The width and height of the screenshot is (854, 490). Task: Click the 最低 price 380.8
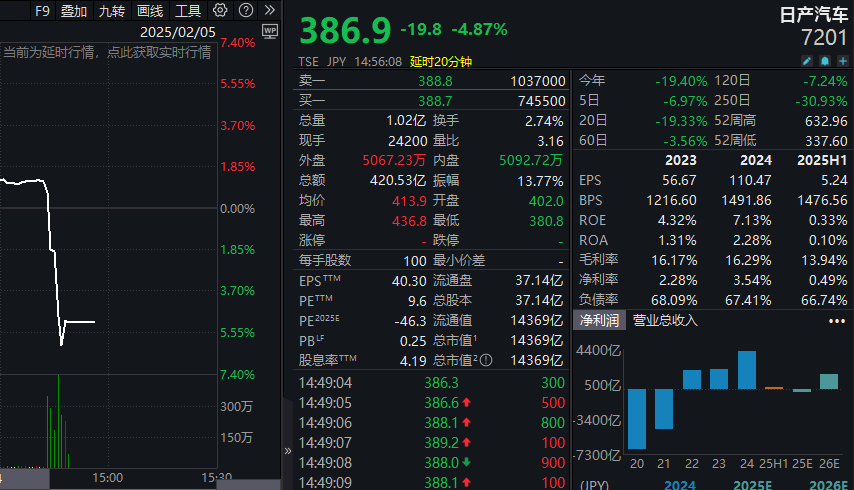(546, 221)
